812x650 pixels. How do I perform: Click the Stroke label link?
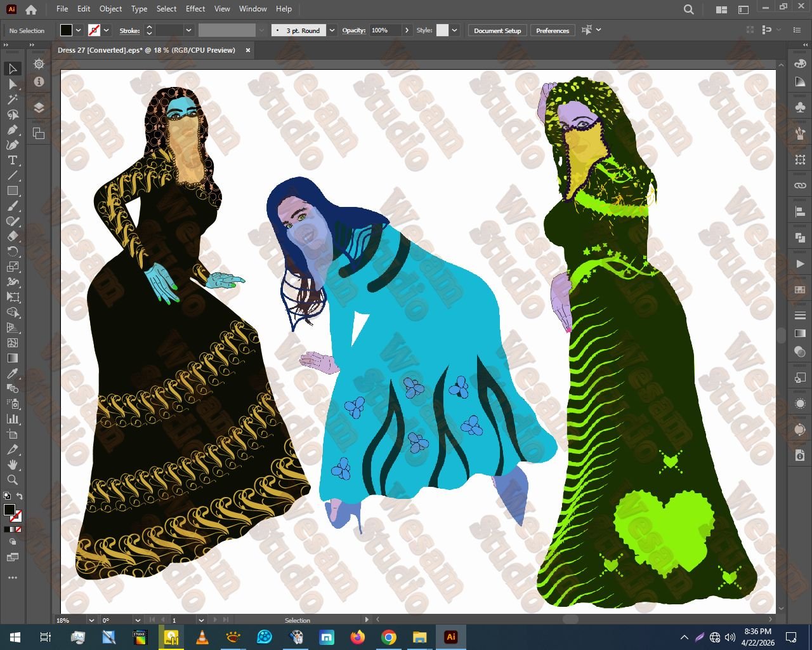pyautogui.click(x=129, y=30)
